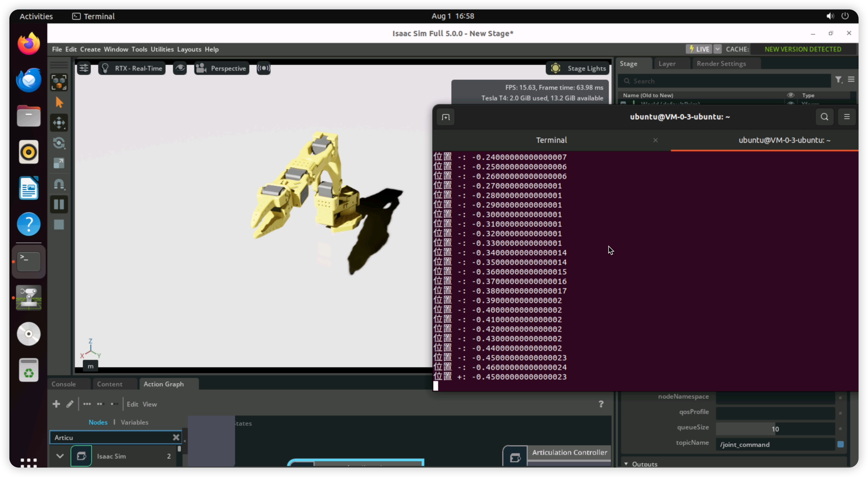The image size is (868, 477).
Task: Collapse the Isaac Sim node category chevron
Action: click(x=60, y=456)
